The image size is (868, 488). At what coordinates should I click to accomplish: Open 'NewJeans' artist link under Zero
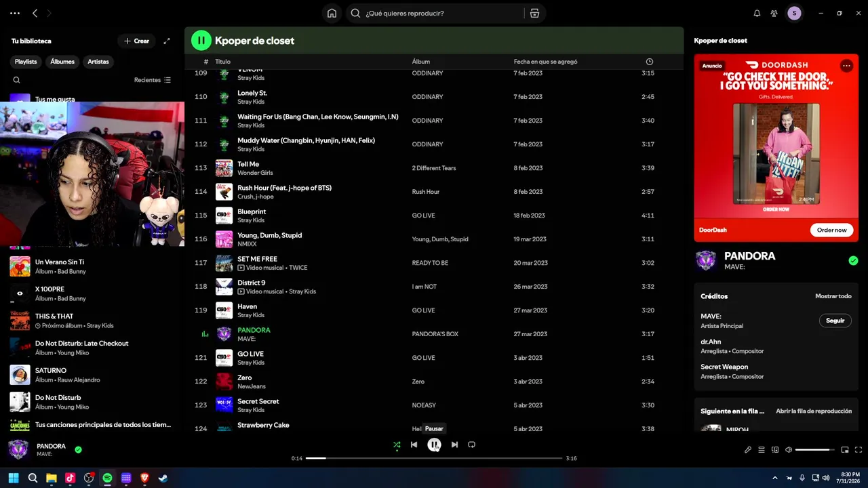coord(252,386)
